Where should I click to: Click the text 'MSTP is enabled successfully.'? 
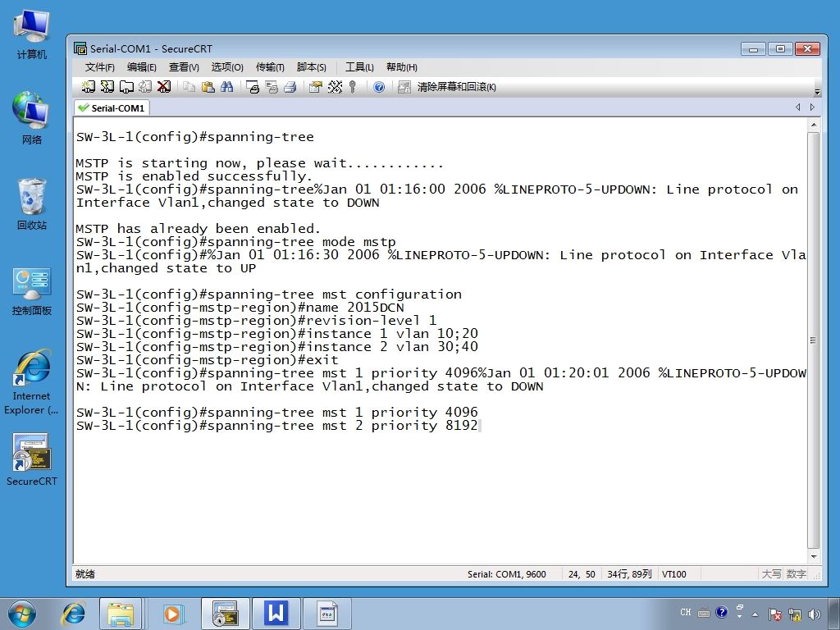[x=194, y=176]
